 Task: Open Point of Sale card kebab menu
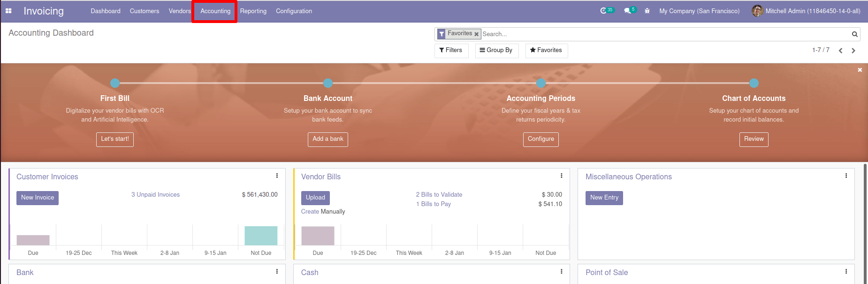pyautogui.click(x=846, y=271)
